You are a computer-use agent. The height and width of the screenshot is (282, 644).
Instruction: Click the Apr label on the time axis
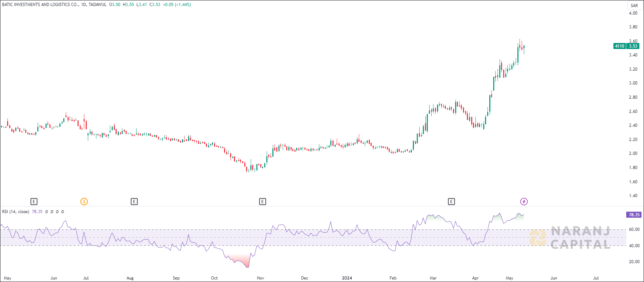pos(475,278)
